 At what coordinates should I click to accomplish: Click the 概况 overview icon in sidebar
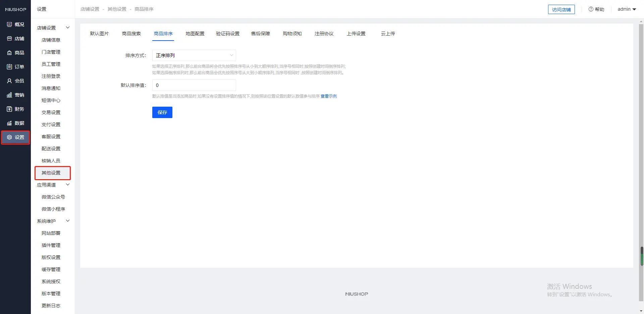[9, 24]
